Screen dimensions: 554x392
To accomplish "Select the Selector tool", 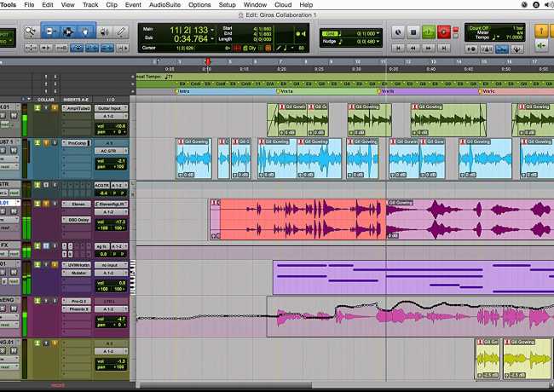I will pyautogui.click(x=68, y=32).
